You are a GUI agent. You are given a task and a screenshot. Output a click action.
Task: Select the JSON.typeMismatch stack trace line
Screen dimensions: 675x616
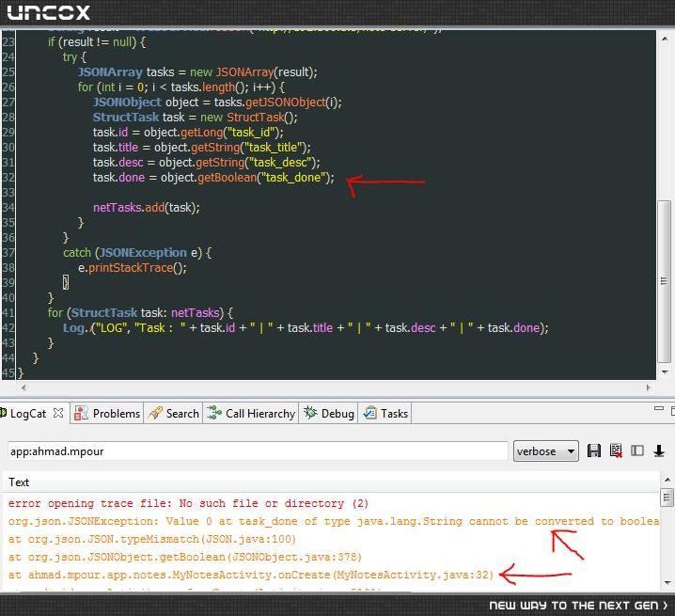(152, 539)
